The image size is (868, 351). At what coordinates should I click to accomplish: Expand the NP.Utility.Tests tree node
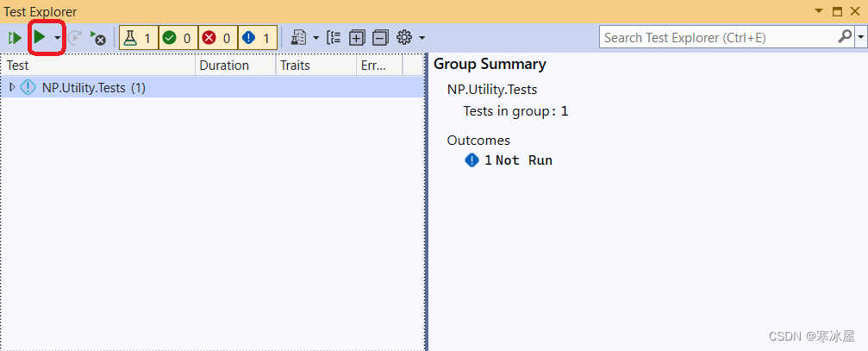[x=12, y=87]
